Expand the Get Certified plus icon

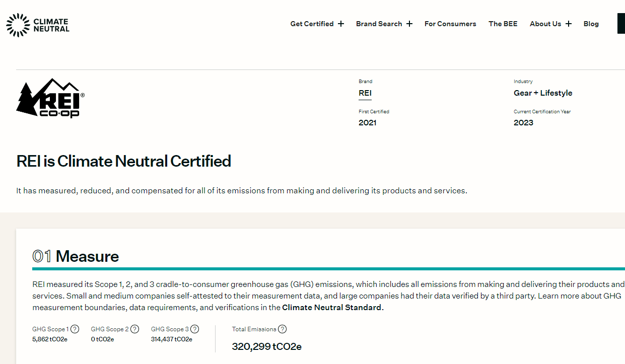(x=341, y=24)
